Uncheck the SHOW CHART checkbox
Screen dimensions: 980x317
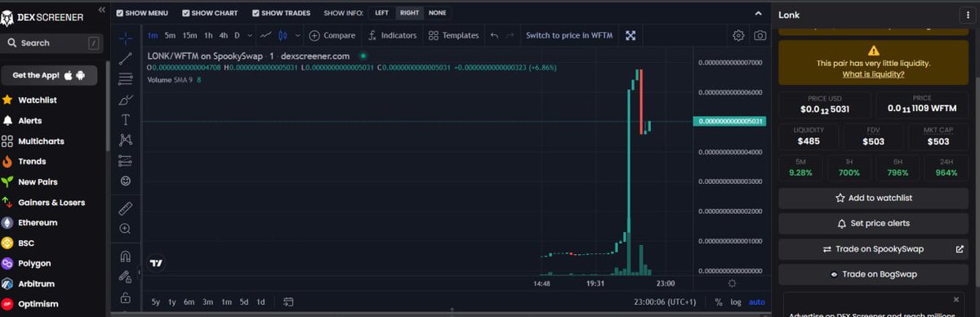click(186, 13)
